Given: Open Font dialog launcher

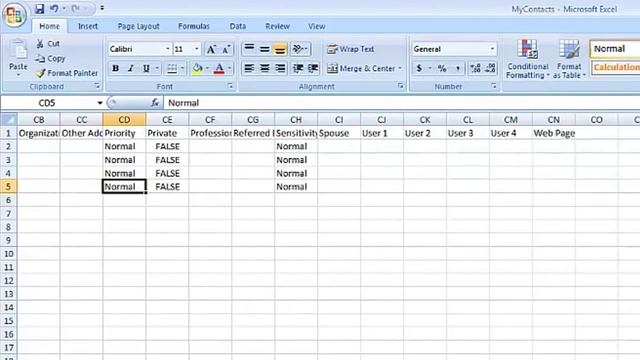Looking at the screenshot, I should 230,86.
